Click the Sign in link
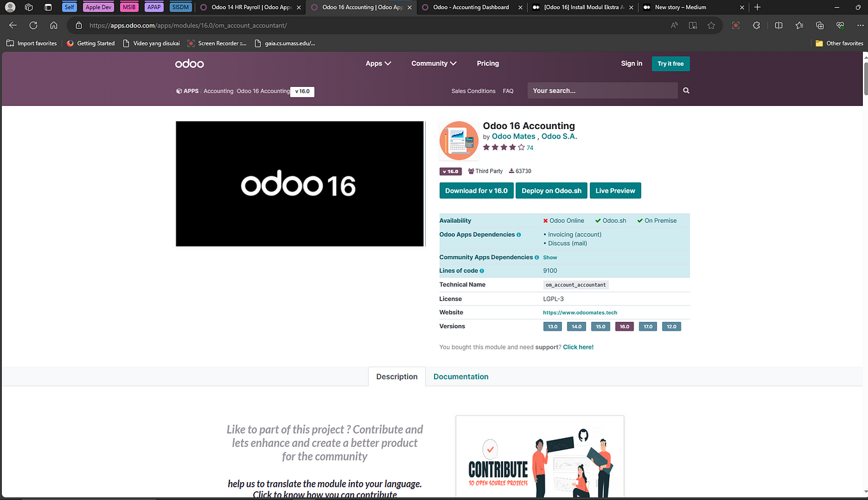The image size is (868, 500). (632, 63)
